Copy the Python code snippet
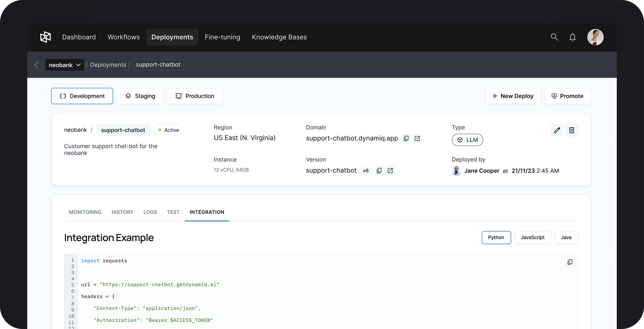 [570, 262]
